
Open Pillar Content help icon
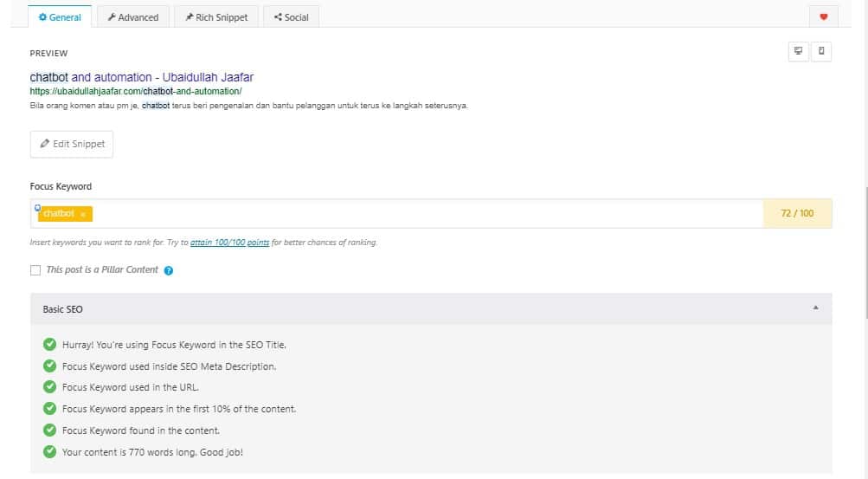168,270
